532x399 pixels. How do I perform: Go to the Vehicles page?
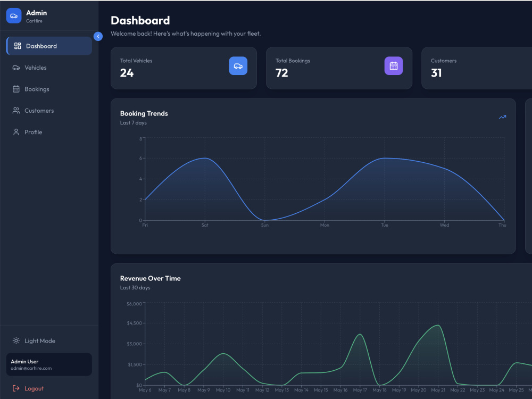[x=49, y=68]
